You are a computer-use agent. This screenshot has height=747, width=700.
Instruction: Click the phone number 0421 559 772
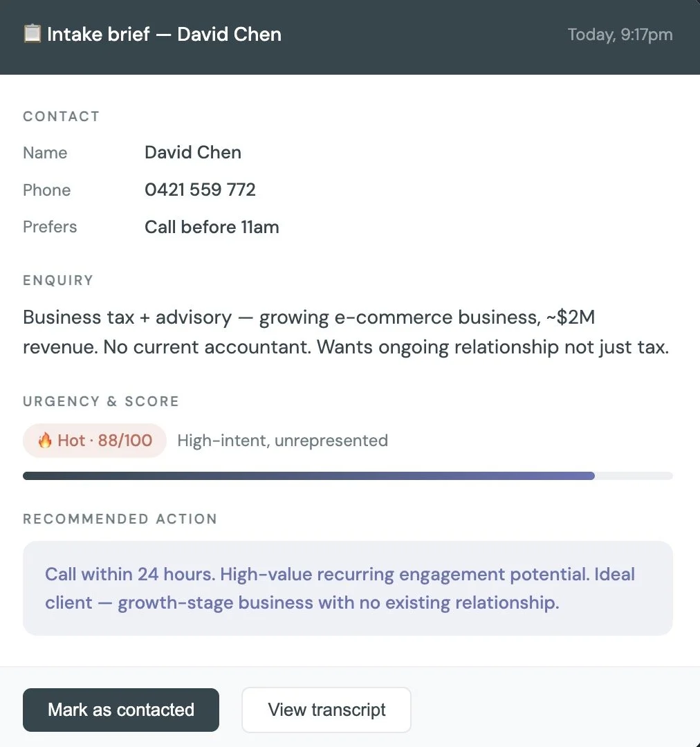200,190
